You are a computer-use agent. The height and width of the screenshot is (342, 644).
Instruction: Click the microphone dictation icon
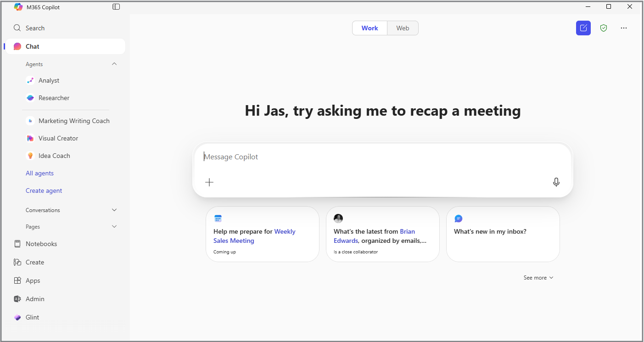click(556, 182)
